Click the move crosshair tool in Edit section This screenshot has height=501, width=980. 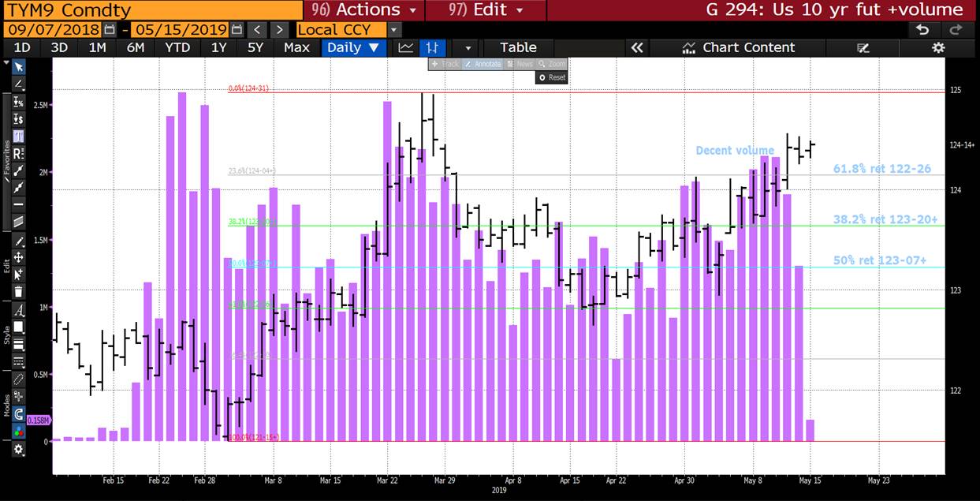(18, 257)
